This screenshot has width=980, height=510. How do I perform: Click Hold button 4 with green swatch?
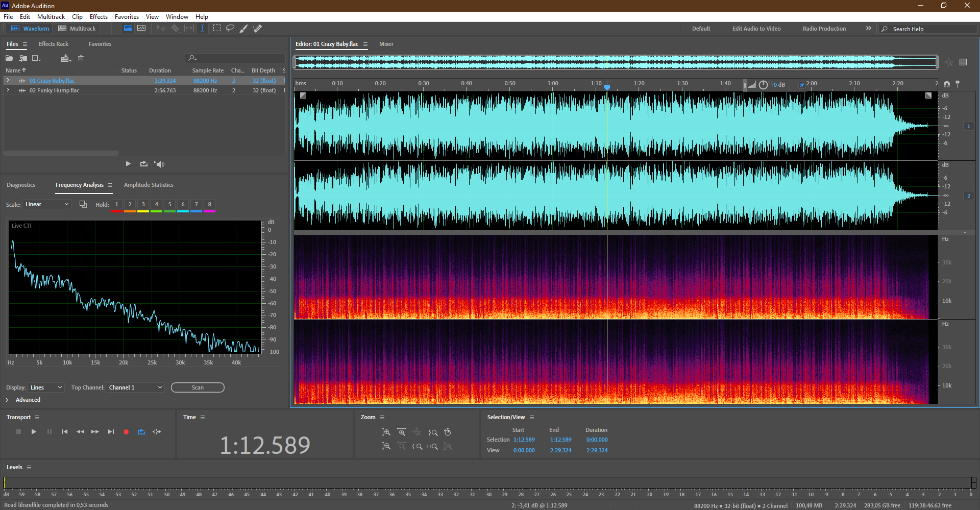tap(156, 205)
